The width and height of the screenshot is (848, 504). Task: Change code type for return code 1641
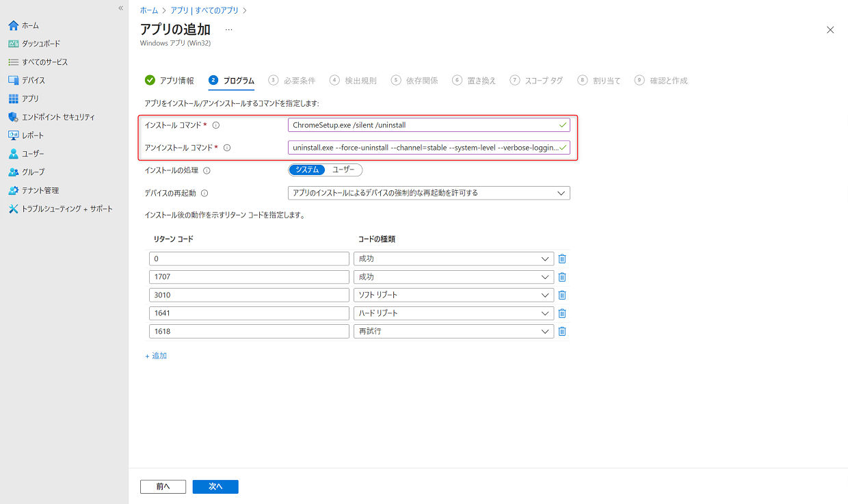point(453,313)
